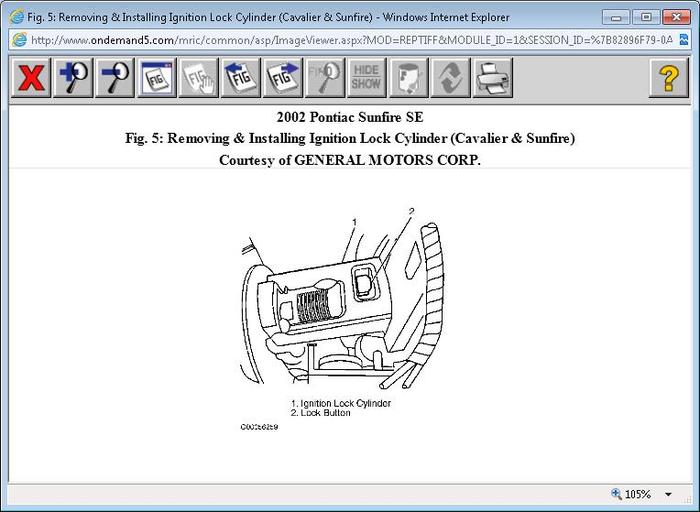
Task: Click the Find magnifier tool
Action: (x=325, y=78)
